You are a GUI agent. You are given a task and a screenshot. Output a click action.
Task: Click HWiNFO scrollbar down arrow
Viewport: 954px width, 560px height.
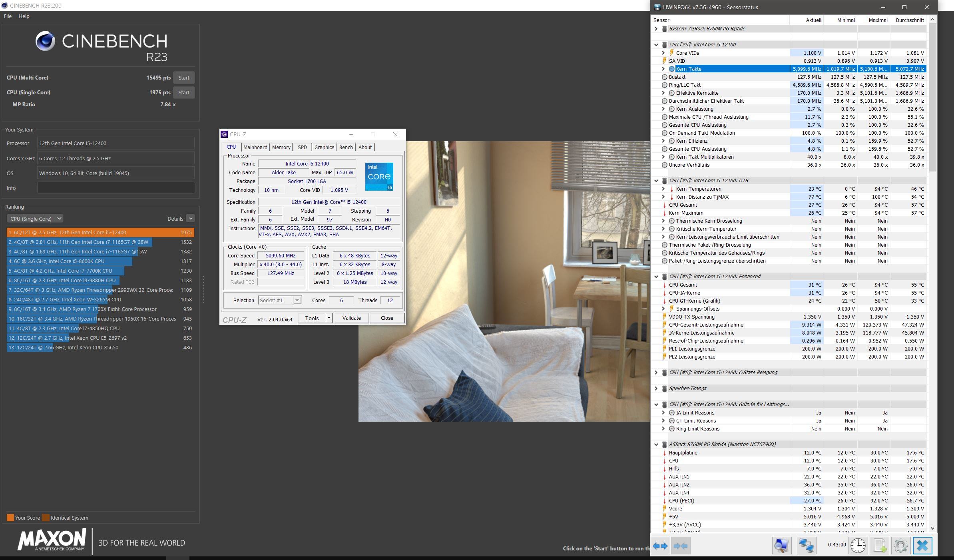933,528
